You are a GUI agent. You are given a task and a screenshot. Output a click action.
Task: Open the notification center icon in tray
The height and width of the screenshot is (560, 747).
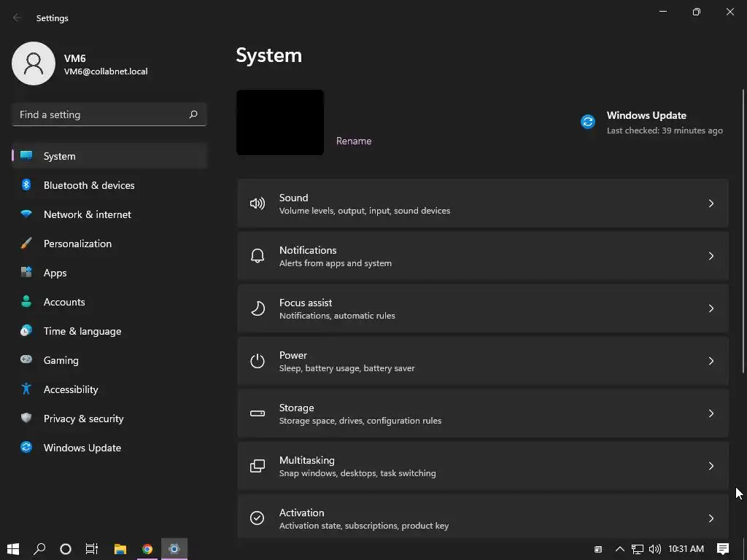click(x=723, y=549)
